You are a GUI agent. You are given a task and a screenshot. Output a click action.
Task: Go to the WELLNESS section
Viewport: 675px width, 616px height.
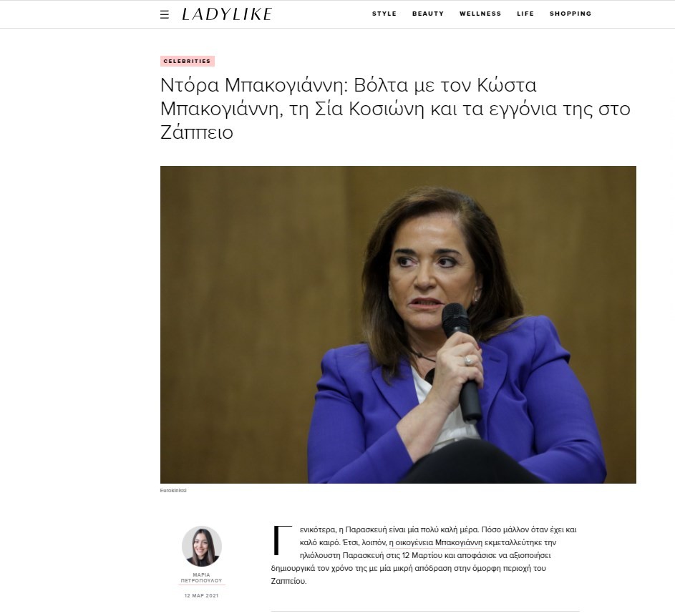tap(480, 14)
